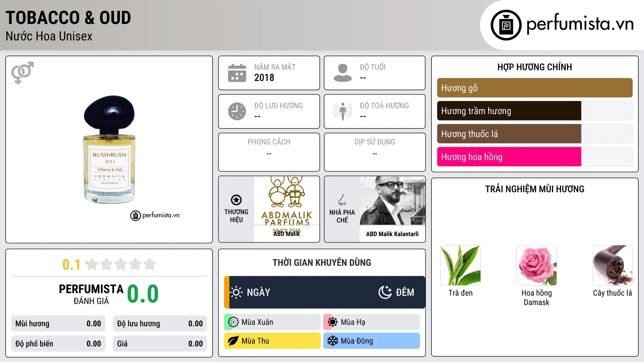Viewport: 644px width, 362px height.
Task: Click the five-star rating row
Action: pos(121,264)
